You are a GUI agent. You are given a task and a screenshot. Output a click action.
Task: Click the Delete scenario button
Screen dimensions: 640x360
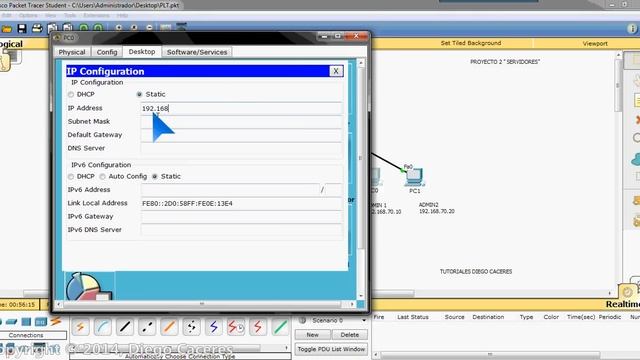(x=349, y=335)
